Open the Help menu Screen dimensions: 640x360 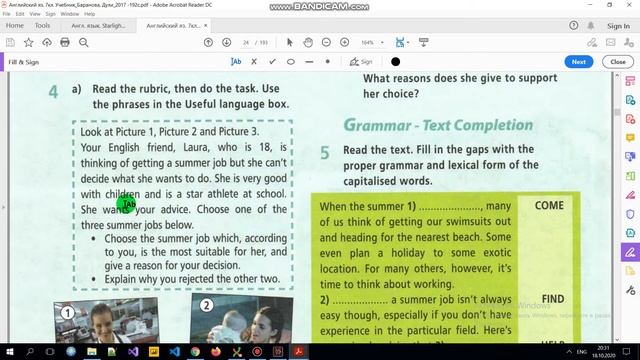click(89, 14)
